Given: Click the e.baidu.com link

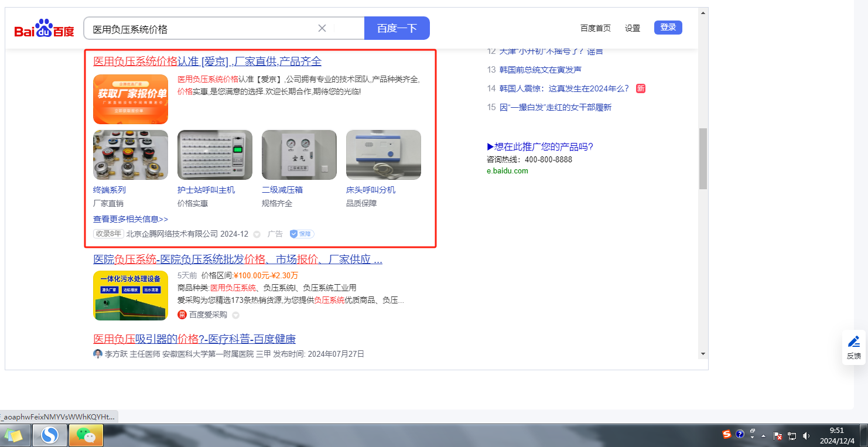Looking at the screenshot, I should pos(507,171).
